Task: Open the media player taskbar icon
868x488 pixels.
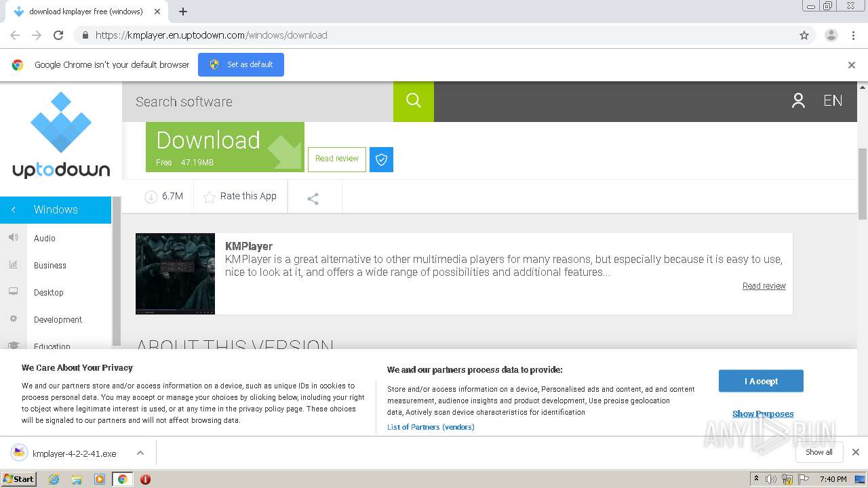Action: click(100, 479)
